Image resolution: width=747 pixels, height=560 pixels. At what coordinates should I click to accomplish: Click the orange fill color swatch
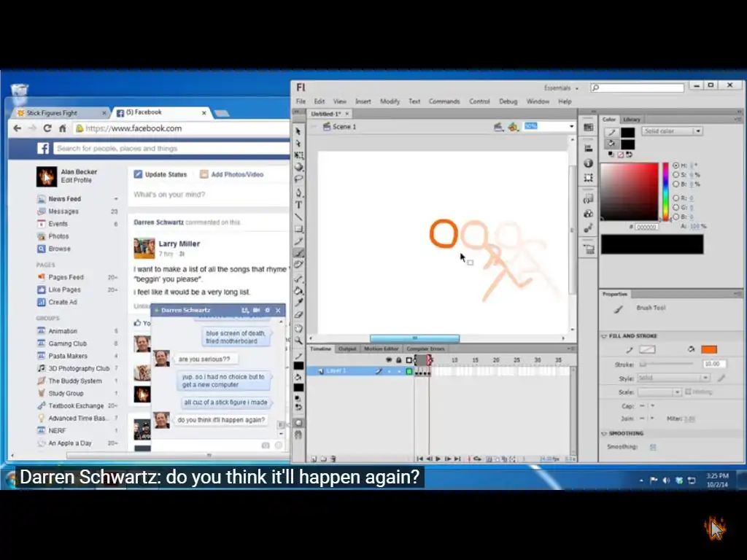[709, 349]
